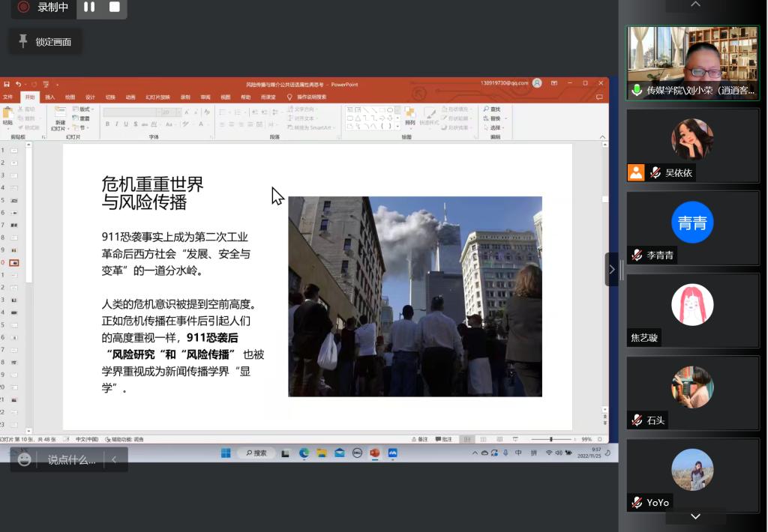
Task: Pause the meeting recording
Action: 89,7
